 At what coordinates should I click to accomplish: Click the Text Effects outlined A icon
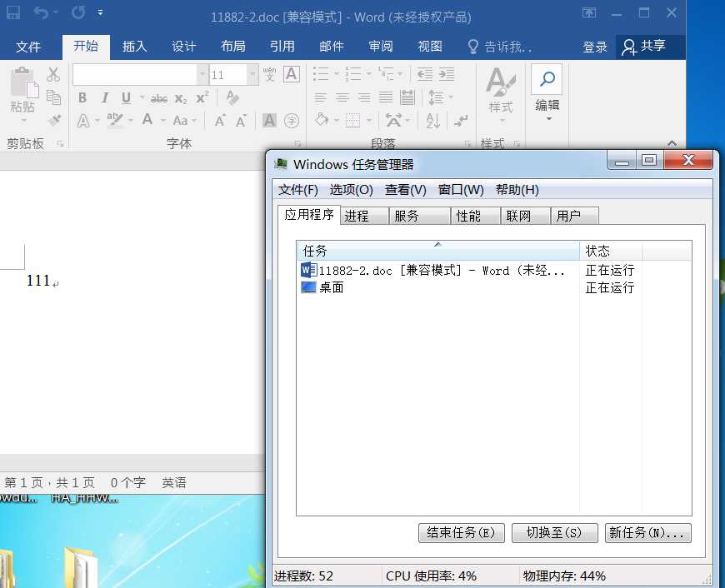83,121
